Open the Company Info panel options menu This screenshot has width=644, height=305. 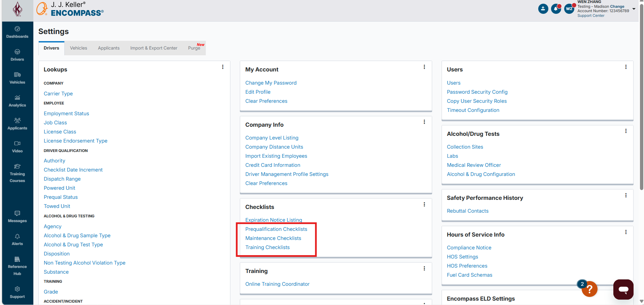[424, 122]
